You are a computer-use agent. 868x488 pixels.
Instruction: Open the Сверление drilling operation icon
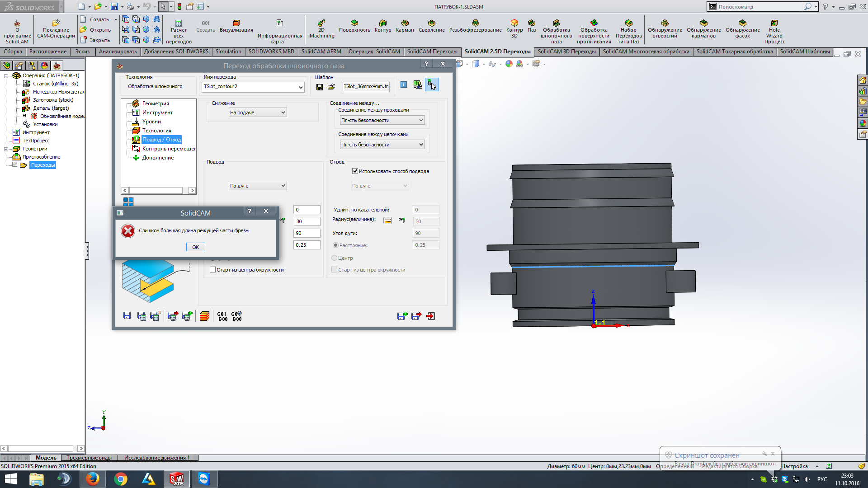[431, 26]
